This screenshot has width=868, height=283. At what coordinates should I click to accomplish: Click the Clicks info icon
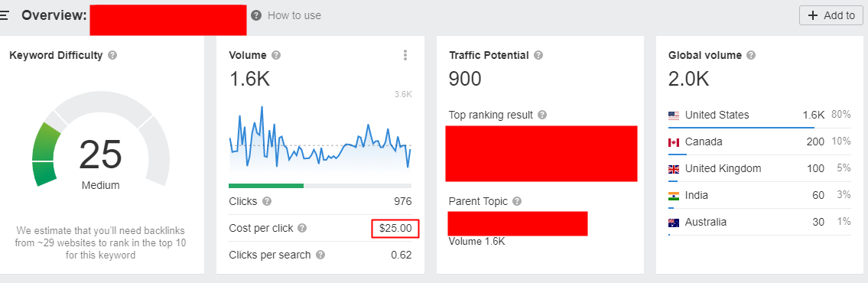point(267,202)
